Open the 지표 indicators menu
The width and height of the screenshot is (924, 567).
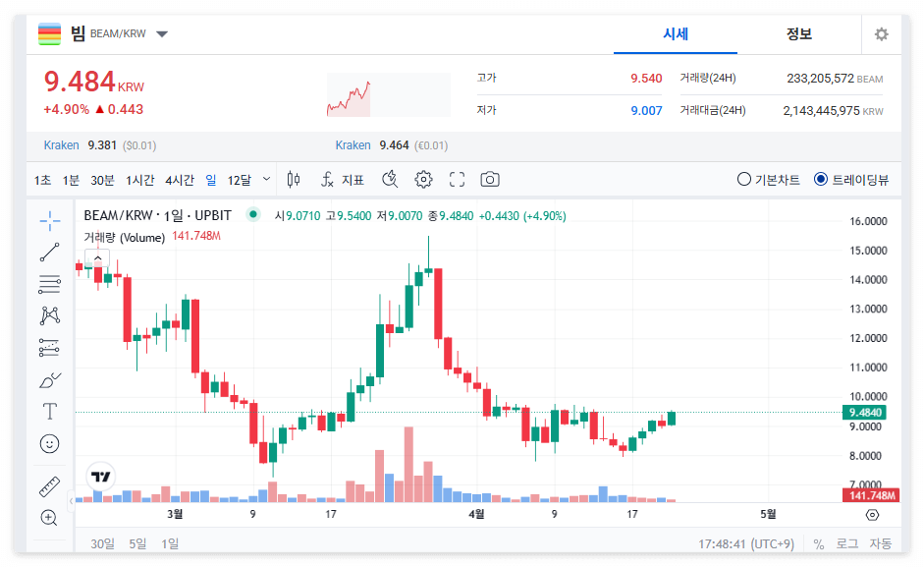(x=343, y=180)
